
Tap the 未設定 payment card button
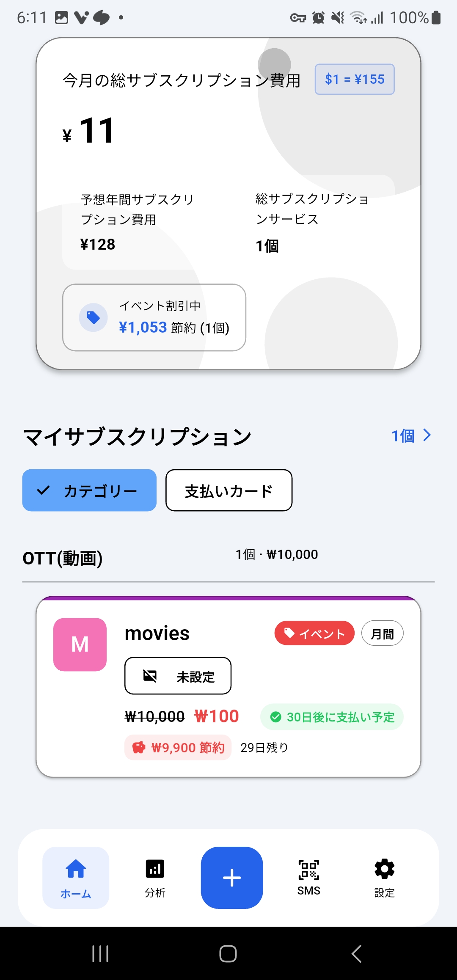coord(178,676)
